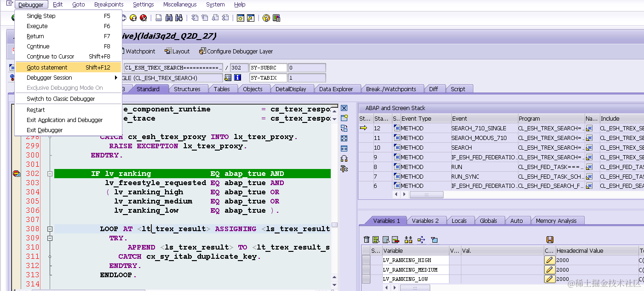Click the source code vertical scrollbar thumb
This screenshot has height=291, width=644.
click(x=334, y=225)
